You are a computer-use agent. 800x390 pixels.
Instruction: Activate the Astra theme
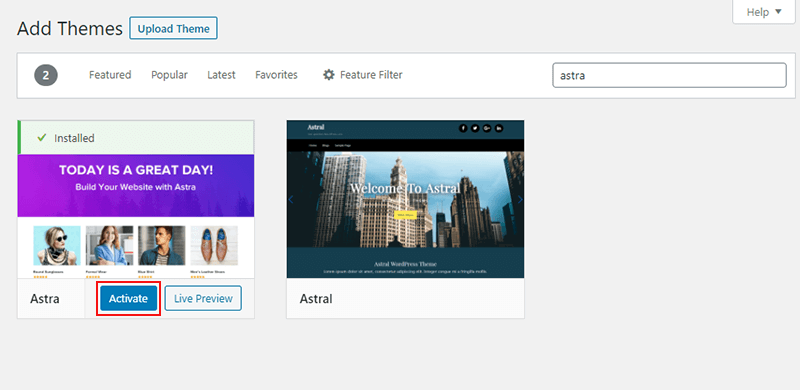point(129,299)
